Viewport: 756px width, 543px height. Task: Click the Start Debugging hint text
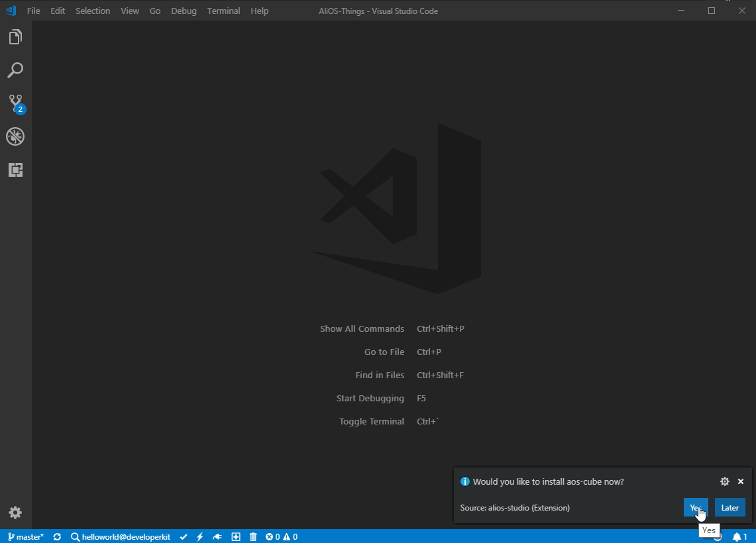tap(370, 398)
